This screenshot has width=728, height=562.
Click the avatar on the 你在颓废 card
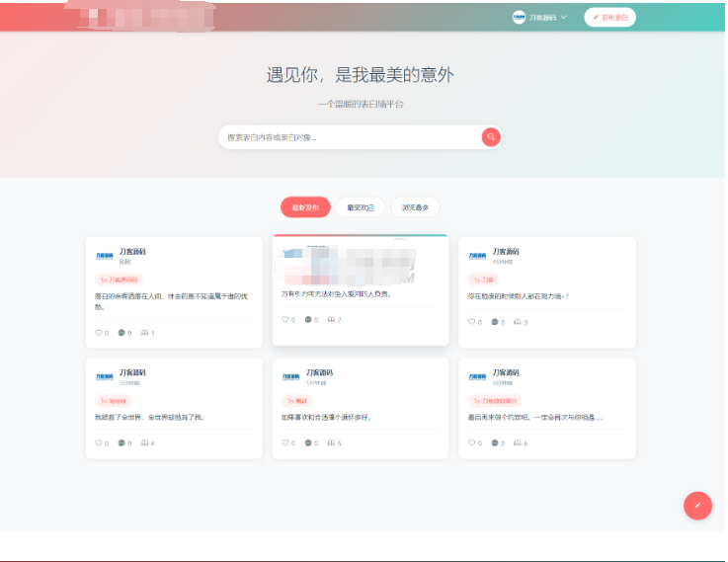[477, 256]
